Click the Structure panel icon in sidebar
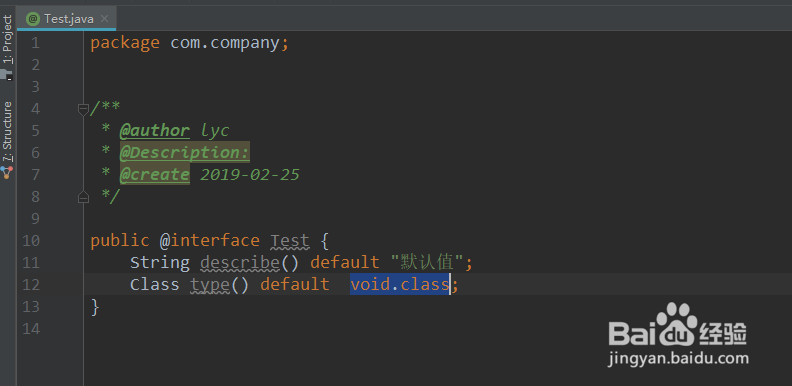This screenshot has height=386, width=792. pyautogui.click(x=7, y=173)
